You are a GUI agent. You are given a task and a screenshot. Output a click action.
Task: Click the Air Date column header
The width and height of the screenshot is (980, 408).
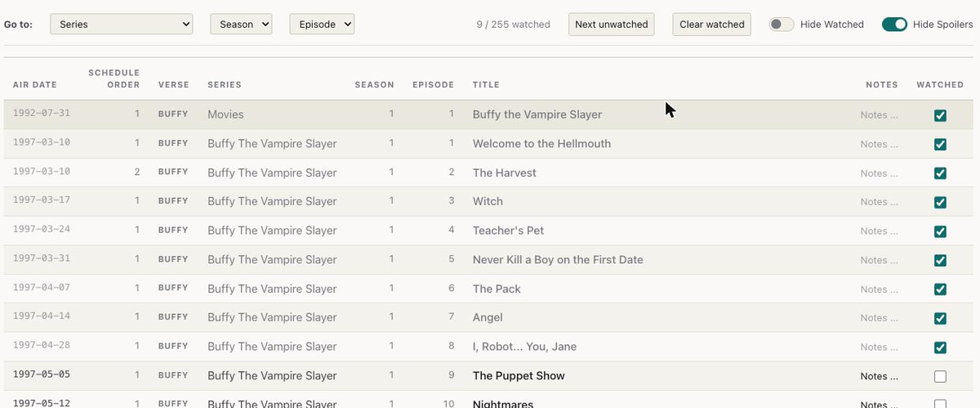[35, 85]
